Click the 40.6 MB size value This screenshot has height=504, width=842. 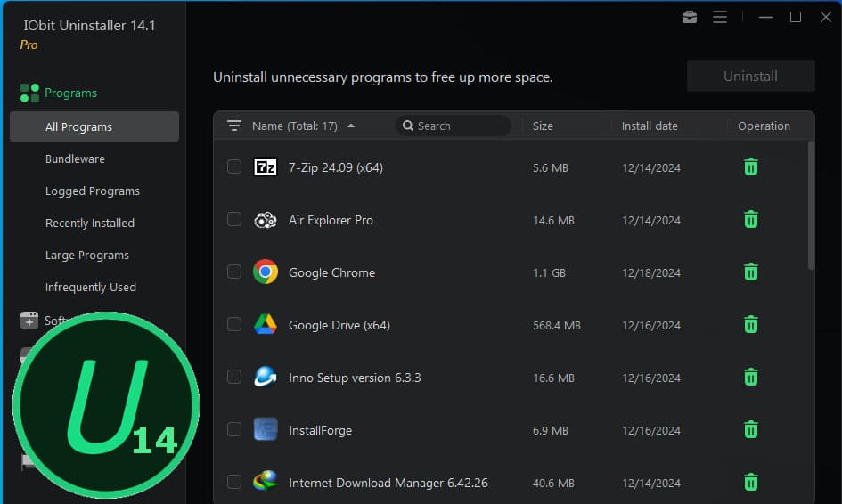coord(553,483)
